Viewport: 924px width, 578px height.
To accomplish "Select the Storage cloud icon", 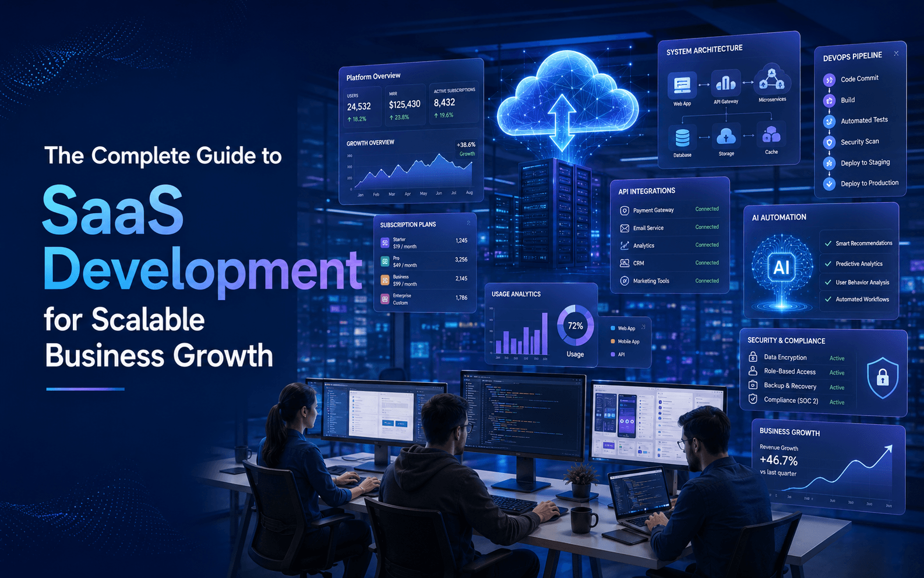I will 726,136.
